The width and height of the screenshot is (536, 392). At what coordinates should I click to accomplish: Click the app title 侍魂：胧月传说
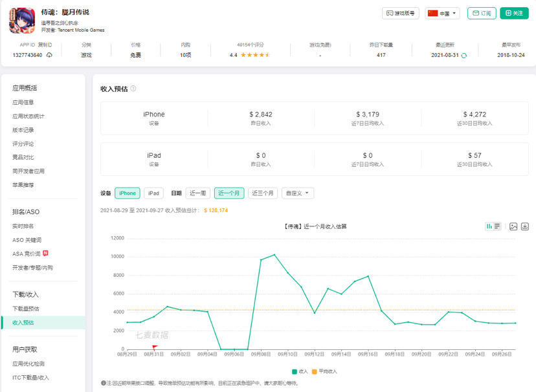(65, 12)
